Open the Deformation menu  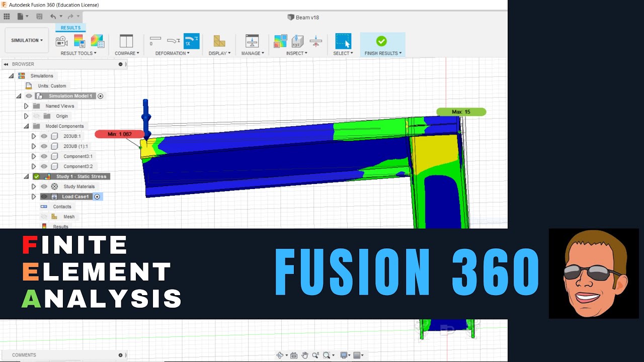pos(173,53)
